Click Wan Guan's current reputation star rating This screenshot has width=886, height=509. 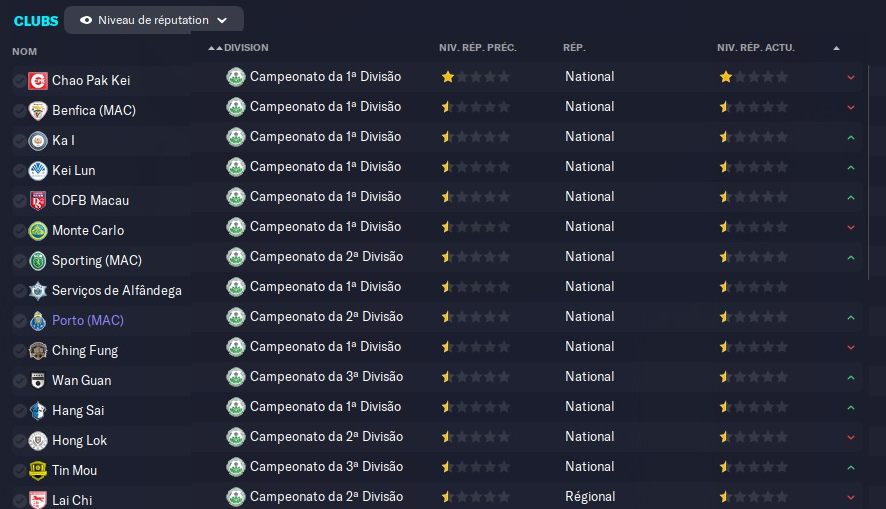pyautogui.click(x=753, y=377)
